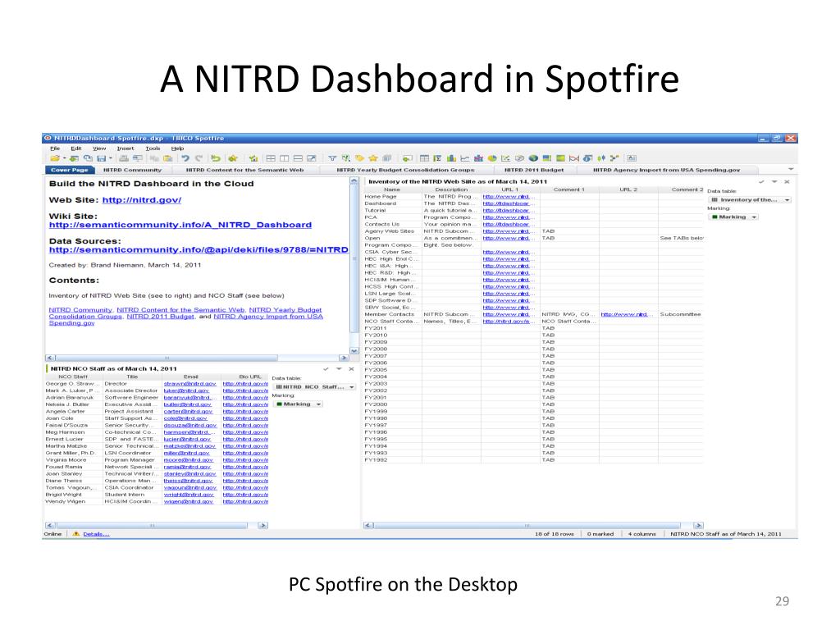Expand the page tabs overflow arrow
Image resolution: width=840 pixels, height=630 pixels.
pos(790,169)
